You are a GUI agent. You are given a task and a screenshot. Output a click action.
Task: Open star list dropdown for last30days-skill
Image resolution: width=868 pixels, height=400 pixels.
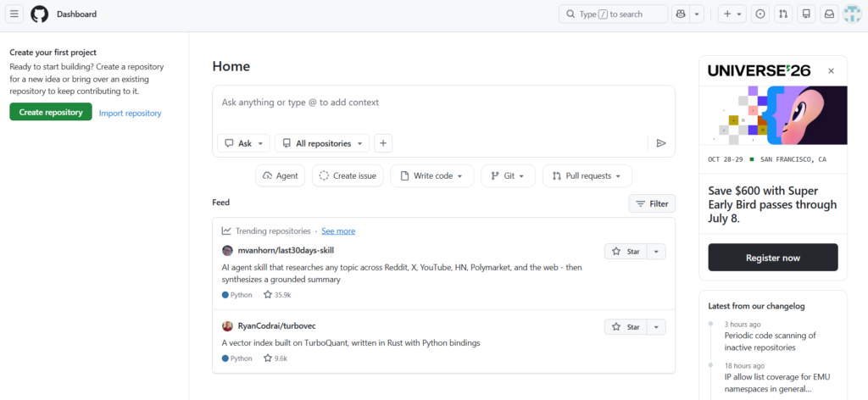click(x=656, y=251)
